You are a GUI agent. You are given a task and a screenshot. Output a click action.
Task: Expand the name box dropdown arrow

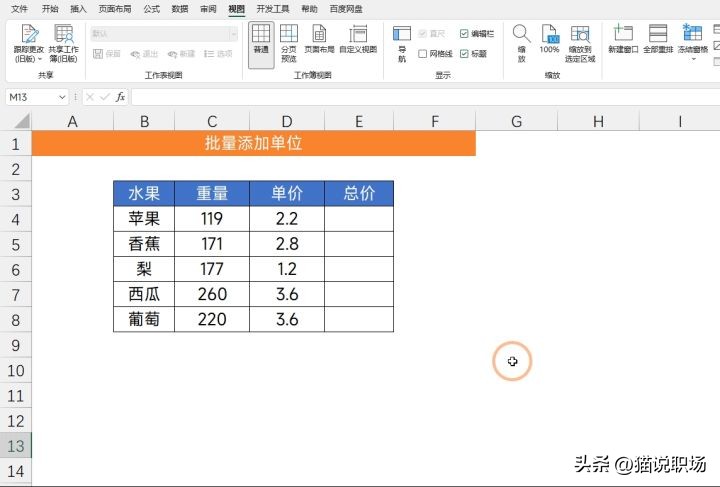pos(62,97)
